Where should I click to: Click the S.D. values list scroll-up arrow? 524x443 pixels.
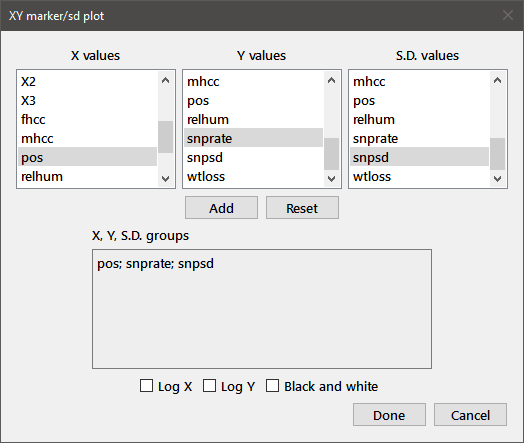498,80
